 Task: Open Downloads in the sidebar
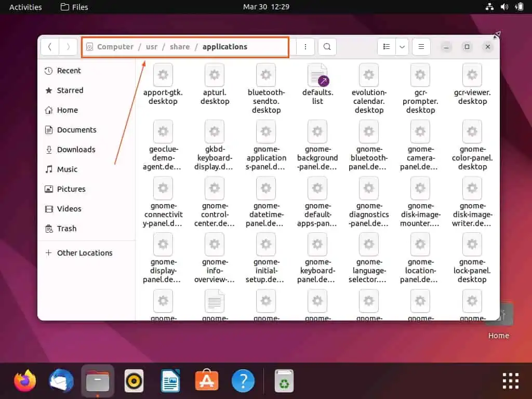point(87,149)
